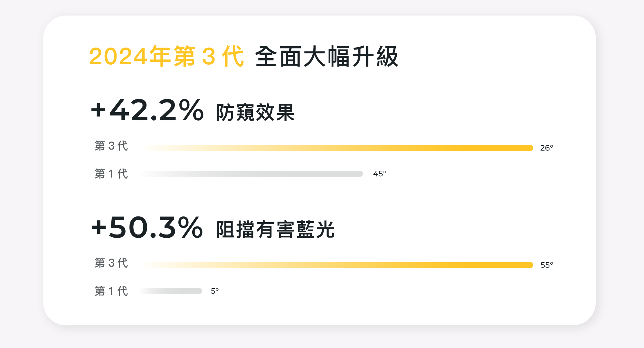
Task: Click the 5° value
Action: coord(215,291)
